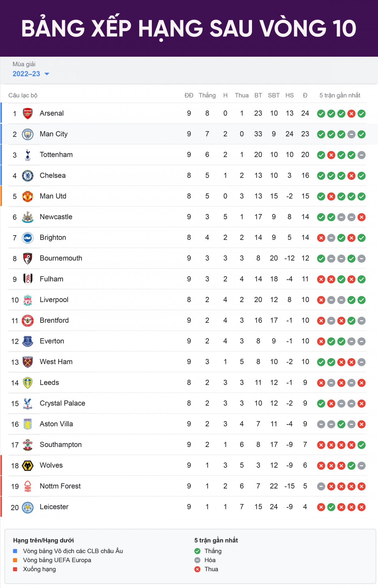Click the Man City club crest
Screen dimensions: 378x588
(x=28, y=134)
